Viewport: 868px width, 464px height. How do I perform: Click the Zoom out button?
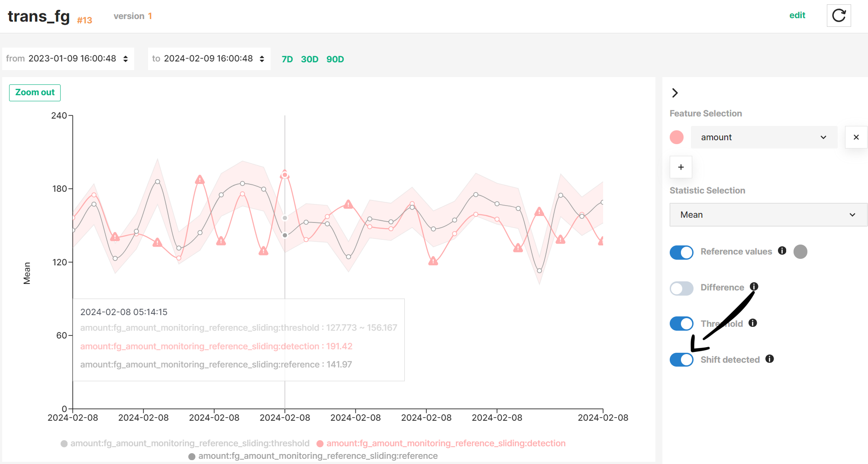click(x=35, y=92)
